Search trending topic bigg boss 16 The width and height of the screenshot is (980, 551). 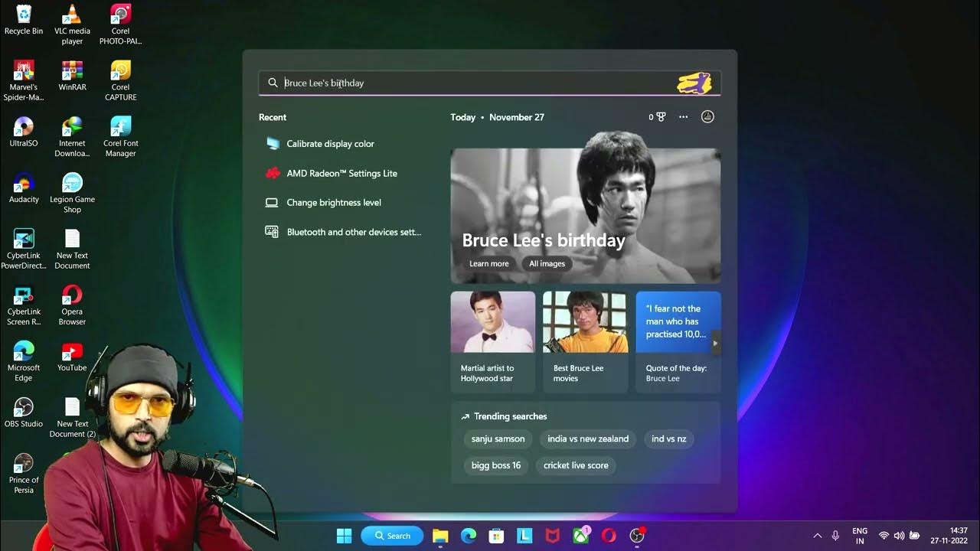(x=495, y=465)
